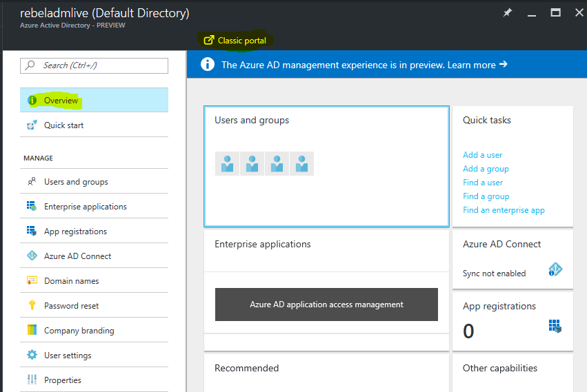
Task: Click the Azure AD Connect tile title
Action: coord(501,245)
